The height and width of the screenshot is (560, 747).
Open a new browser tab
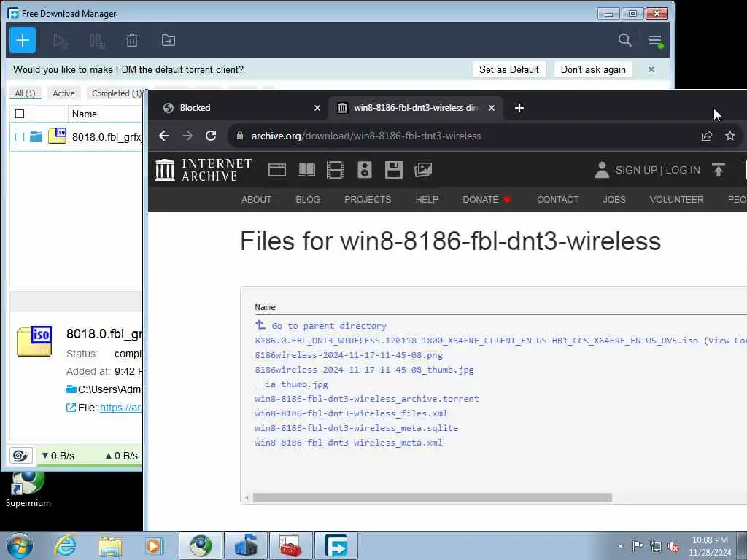519,108
